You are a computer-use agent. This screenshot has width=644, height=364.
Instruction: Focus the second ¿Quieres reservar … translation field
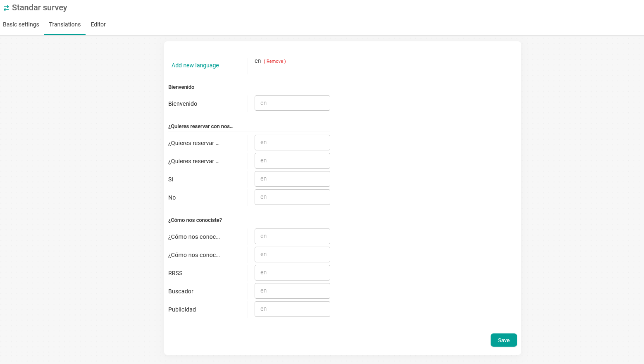pos(292,161)
